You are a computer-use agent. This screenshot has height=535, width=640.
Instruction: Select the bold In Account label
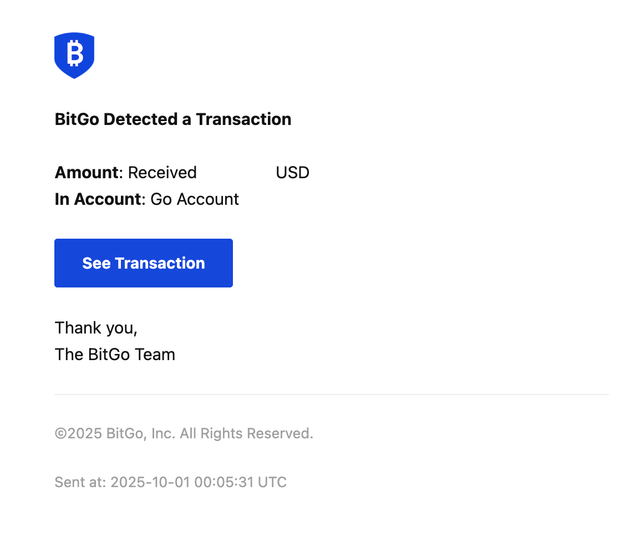pos(97,199)
